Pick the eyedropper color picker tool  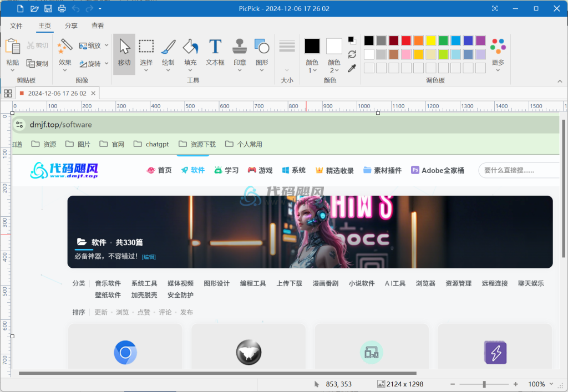tap(352, 68)
